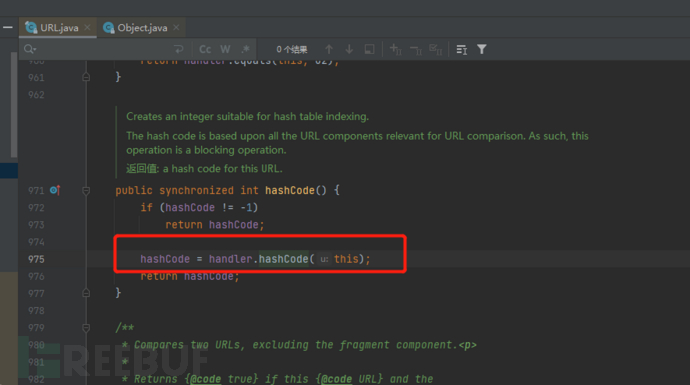Click the '0 个结果' result count

pyautogui.click(x=292, y=49)
